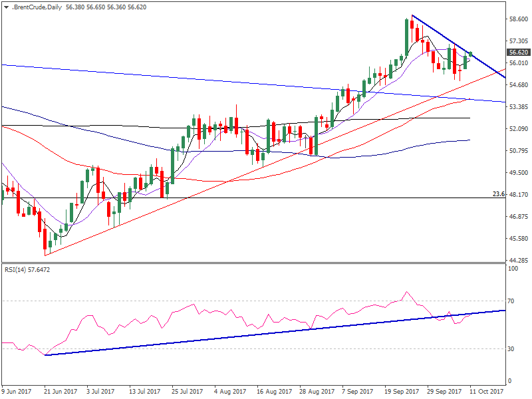Click the 4 Aug 2017 date label
Viewport: 532px width, 399px height.
(x=230, y=391)
